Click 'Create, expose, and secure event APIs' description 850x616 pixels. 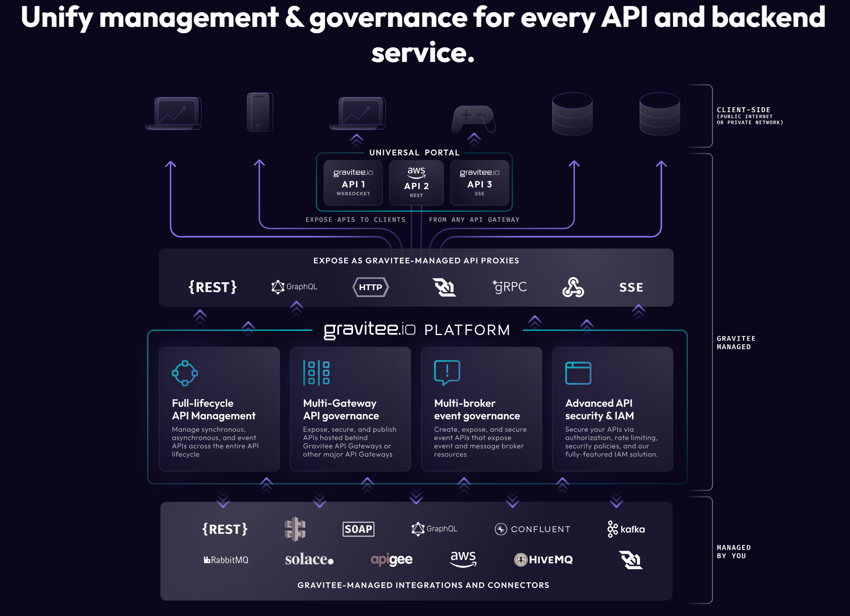480,442
